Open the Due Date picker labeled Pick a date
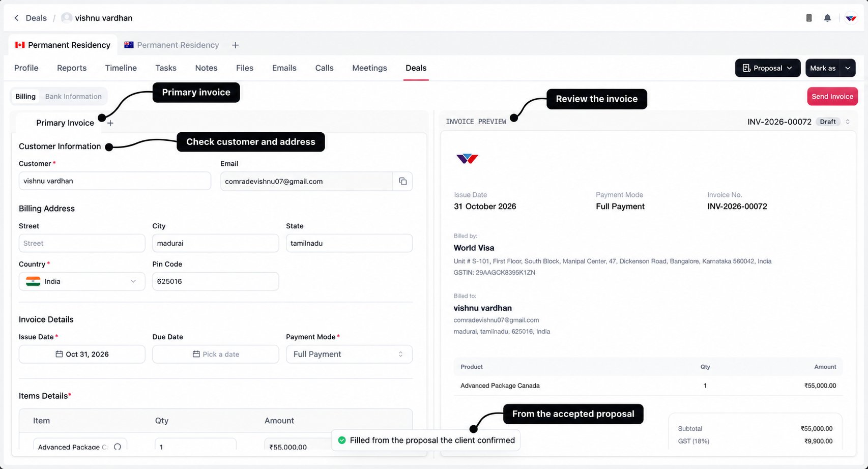This screenshot has height=469, width=868. pyautogui.click(x=216, y=354)
